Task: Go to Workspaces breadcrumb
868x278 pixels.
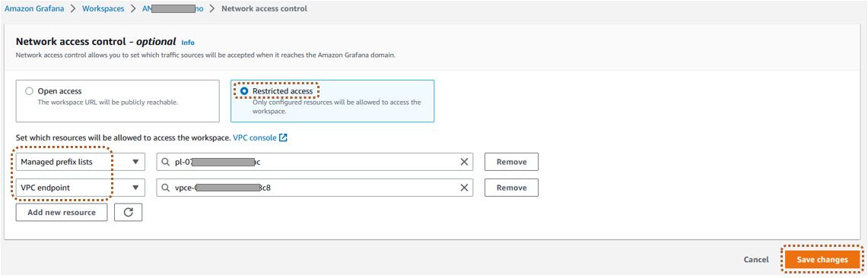Action: pyautogui.click(x=103, y=9)
